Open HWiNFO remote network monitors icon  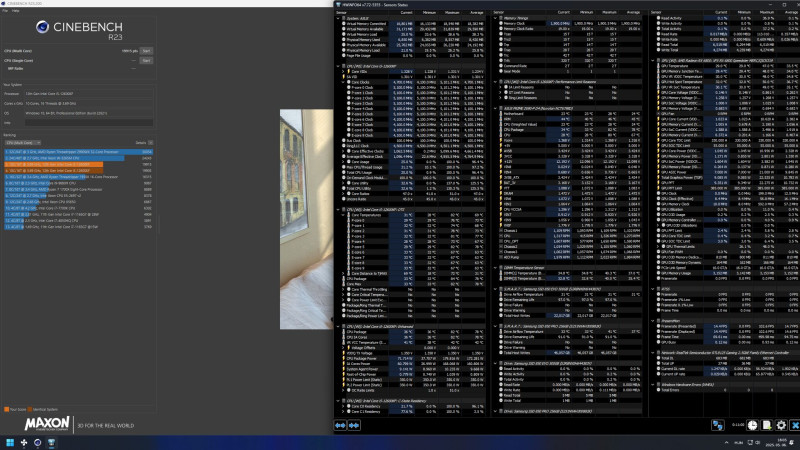click(718, 425)
